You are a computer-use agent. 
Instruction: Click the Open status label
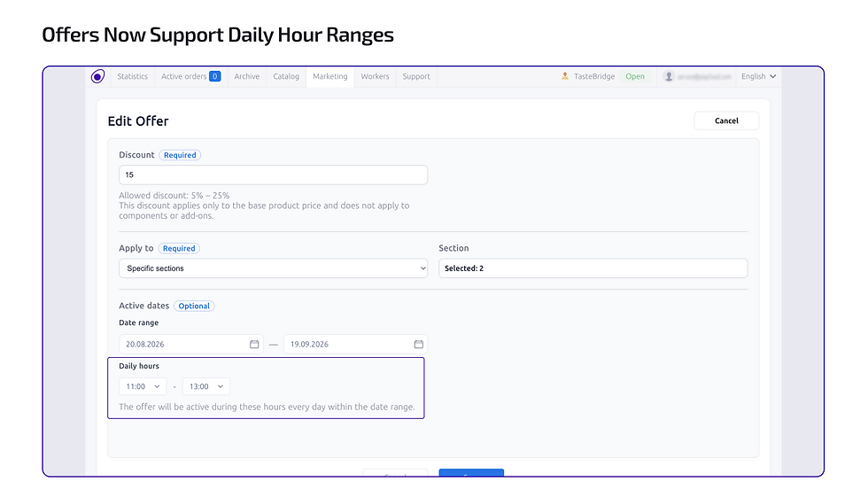point(635,76)
